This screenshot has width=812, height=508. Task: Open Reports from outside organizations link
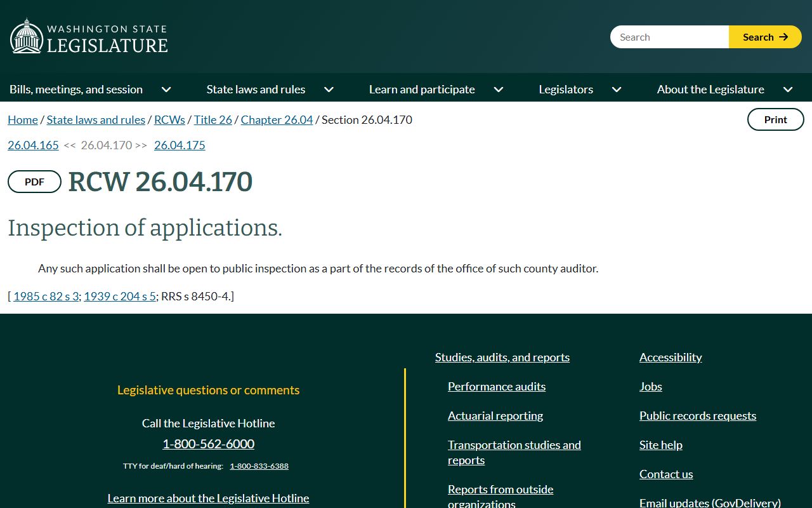tap(501, 496)
